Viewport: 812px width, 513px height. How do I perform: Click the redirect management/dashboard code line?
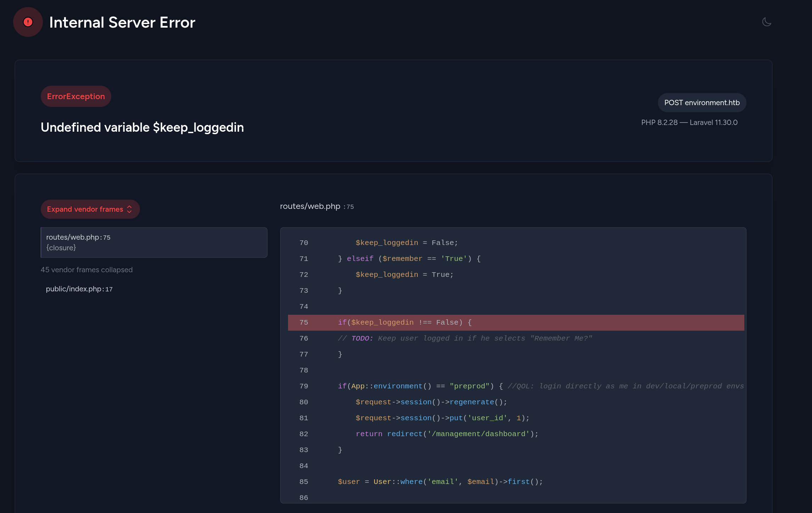[447, 434]
